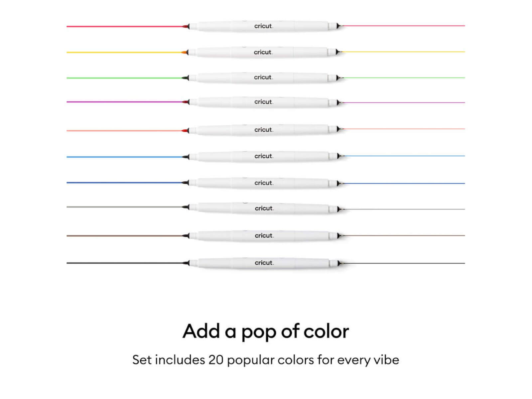Screen dimensions: 532x399
Task: Click the "Add a pop of color" headline
Action: (266, 331)
